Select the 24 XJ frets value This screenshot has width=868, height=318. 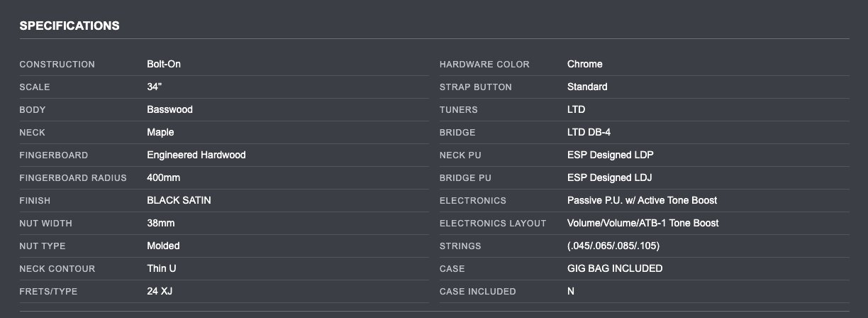(160, 291)
